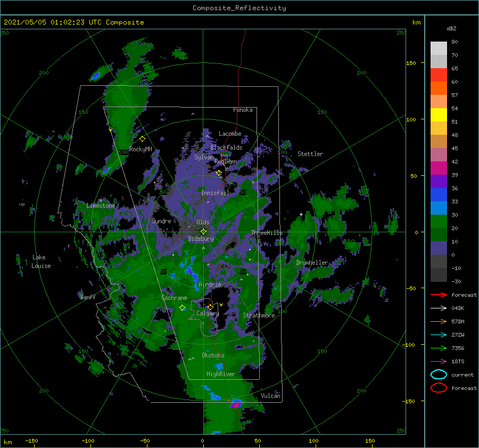Click the Banff label
Viewport: 479px width, 448px height.
(x=88, y=297)
